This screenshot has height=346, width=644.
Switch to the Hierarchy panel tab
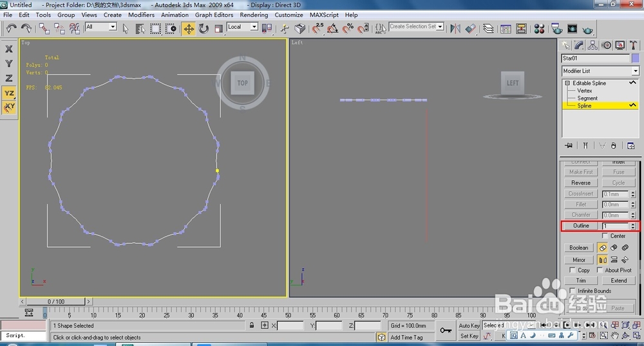point(592,45)
